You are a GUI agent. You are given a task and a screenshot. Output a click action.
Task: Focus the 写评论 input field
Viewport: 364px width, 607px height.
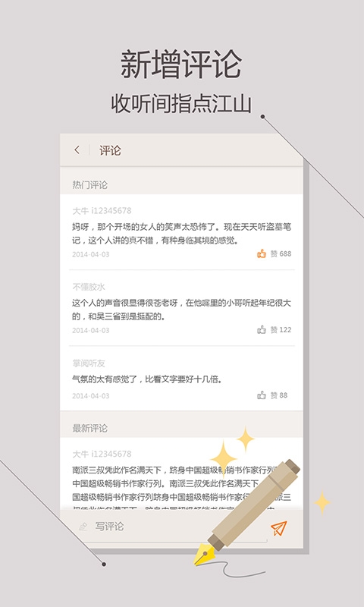[169, 527]
